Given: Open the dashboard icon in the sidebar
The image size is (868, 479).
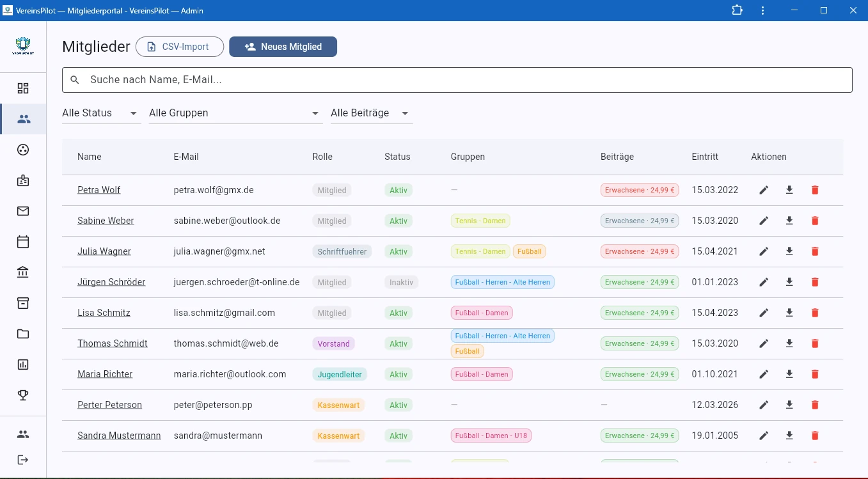Looking at the screenshot, I should pos(23,88).
